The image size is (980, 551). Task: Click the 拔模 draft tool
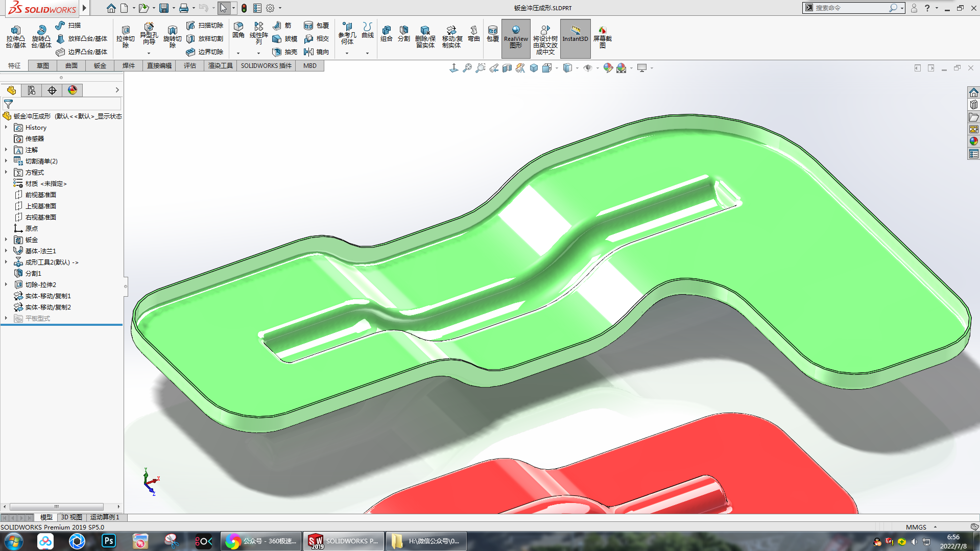285,39
